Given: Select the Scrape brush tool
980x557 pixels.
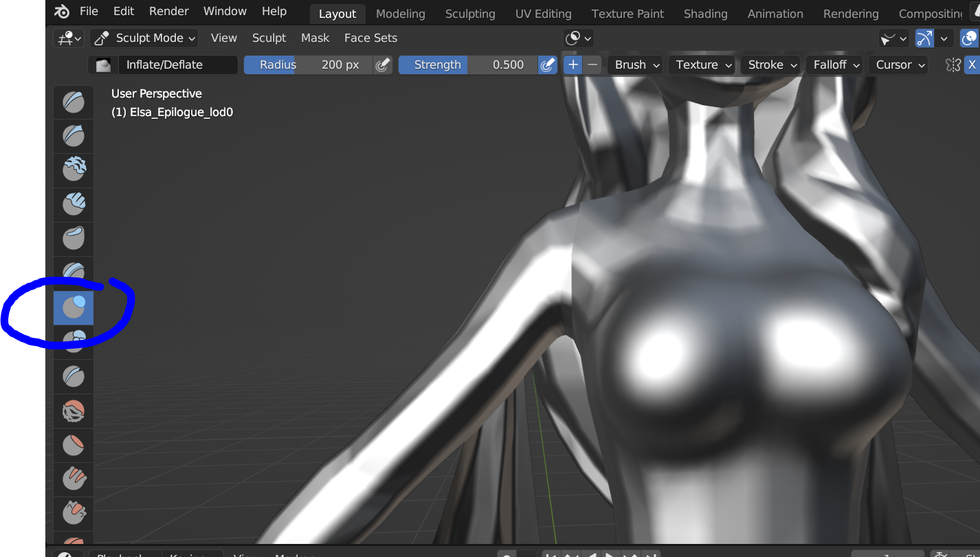Looking at the screenshot, I should tap(74, 513).
